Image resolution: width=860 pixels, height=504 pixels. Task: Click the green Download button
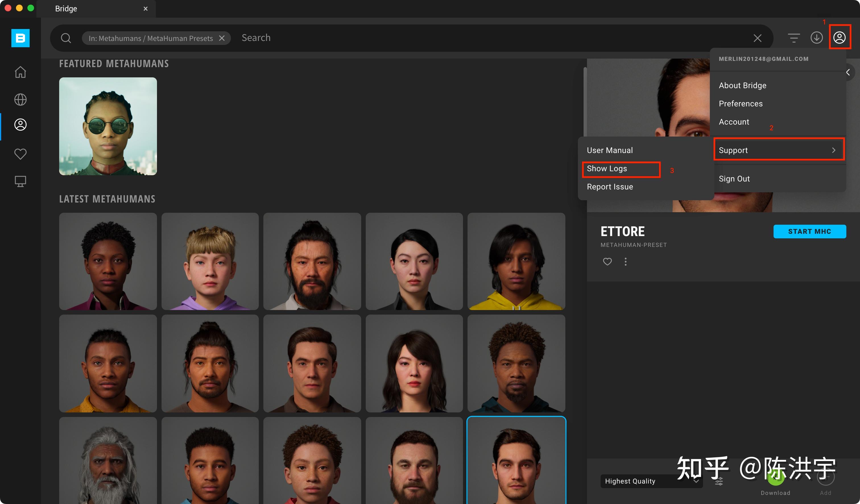(775, 477)
